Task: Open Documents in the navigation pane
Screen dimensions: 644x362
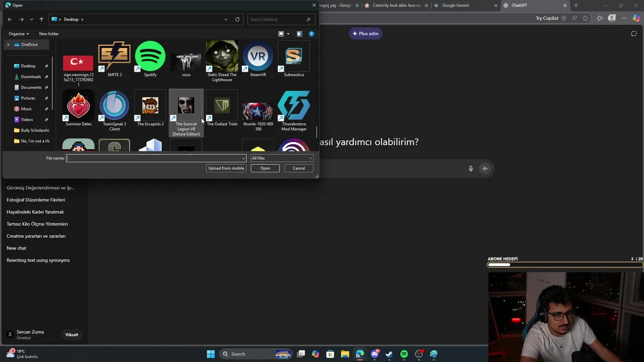Action: click(31, 87)
